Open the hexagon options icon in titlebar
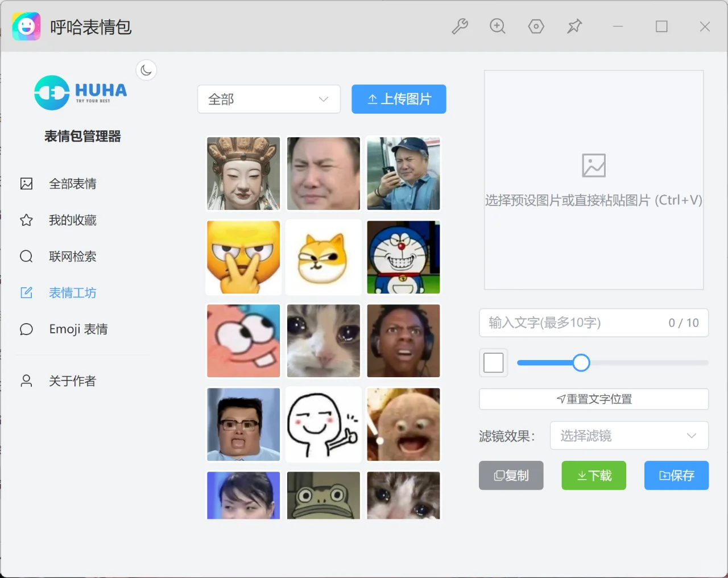This screenshot has width=728, height=578. click(536, 26)
